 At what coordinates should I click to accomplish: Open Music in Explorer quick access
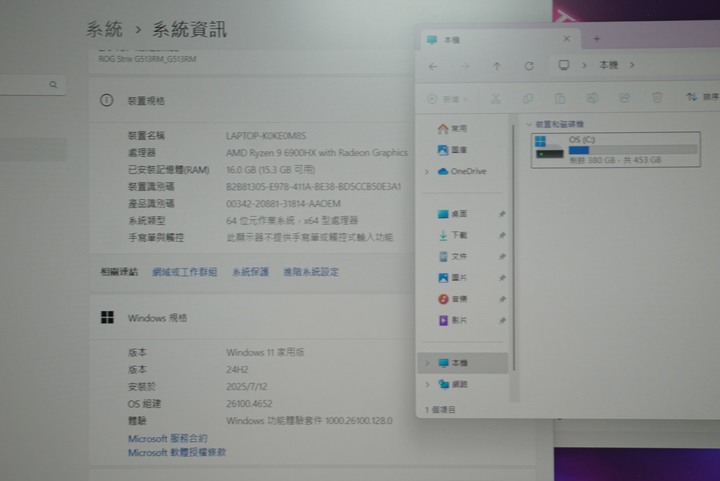pyautogui.click(x=452, y=299)
